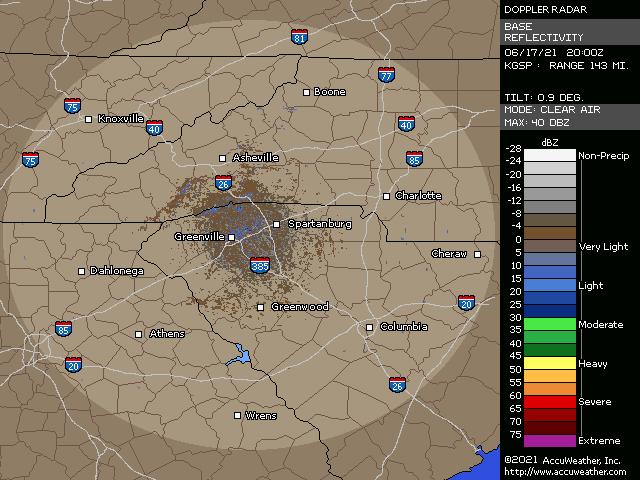Click the Interstate 81 shield icon

click(300, 37)
